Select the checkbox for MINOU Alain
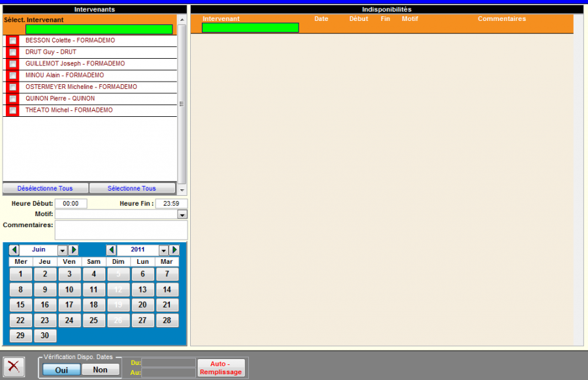 pyautogui.click(x=12, y=76)
